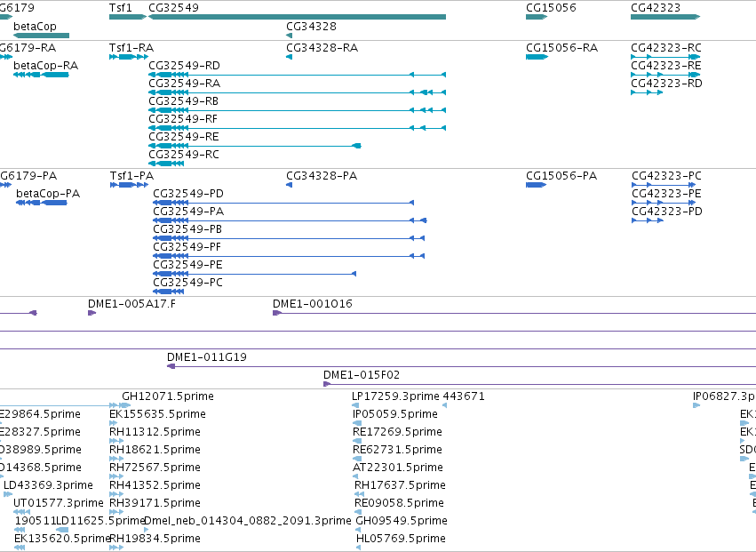Click CG32549-PC protein label
Viewport: 756px width, 552px height.
point(188,283)
